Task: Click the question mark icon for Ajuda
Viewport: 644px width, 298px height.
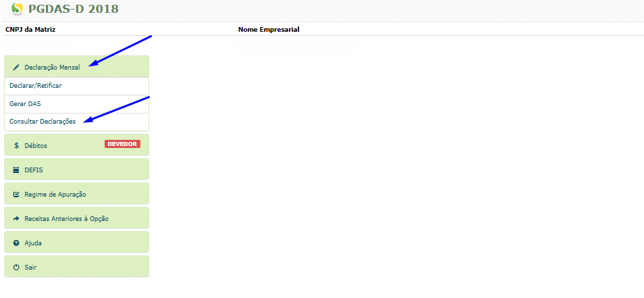Action: click(x=16, y=243)
